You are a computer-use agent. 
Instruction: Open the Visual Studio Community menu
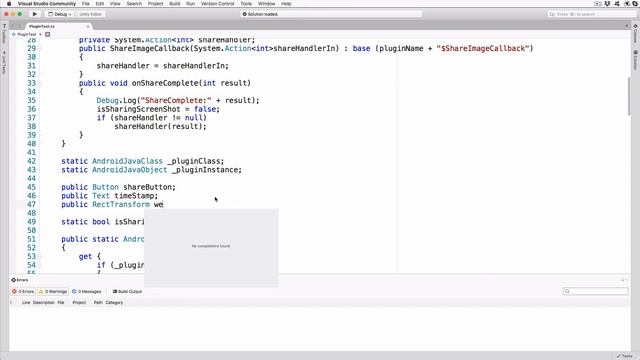47,4
